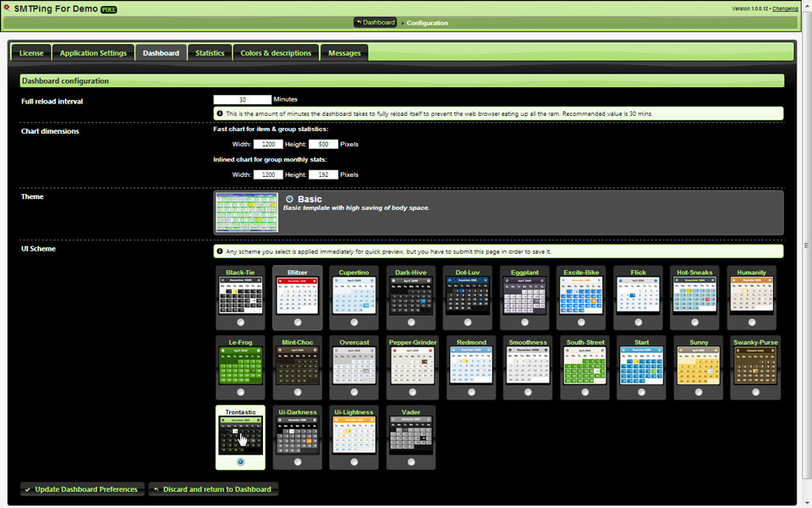Switch to the Colors & descriptions tab
812x508 pixels.
click(x=276, y=53)
